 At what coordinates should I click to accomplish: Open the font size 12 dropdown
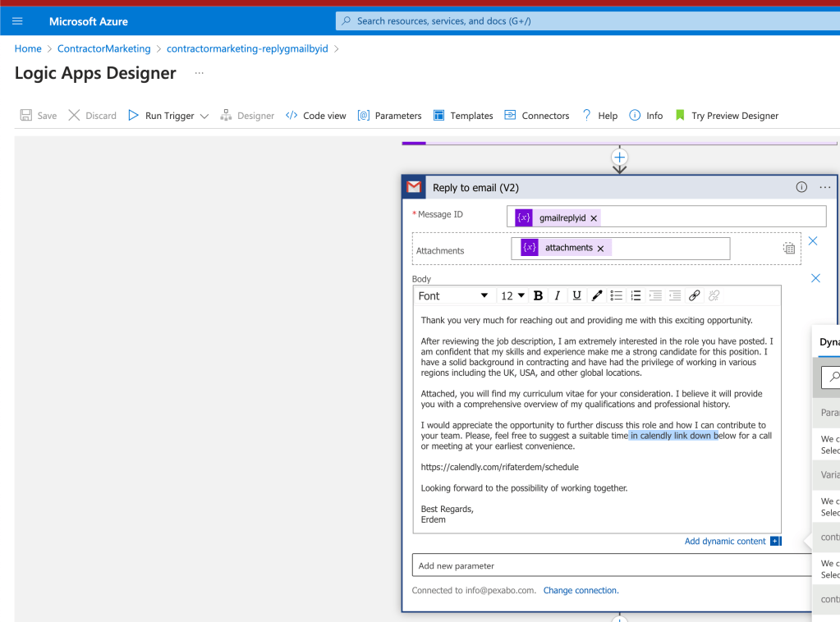pos(512,295)
